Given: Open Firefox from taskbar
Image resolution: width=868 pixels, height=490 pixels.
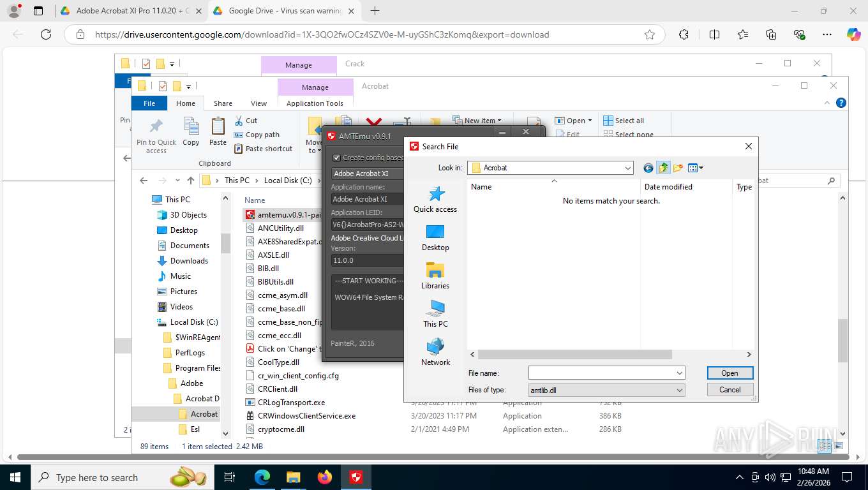Looking at the screenshot, I should click(325, 477).
